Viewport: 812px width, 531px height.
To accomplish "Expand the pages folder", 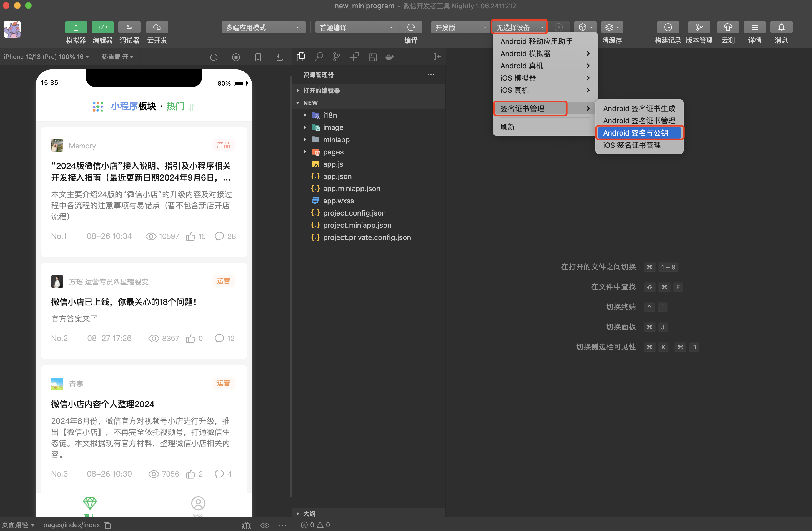I will point(369,152).
